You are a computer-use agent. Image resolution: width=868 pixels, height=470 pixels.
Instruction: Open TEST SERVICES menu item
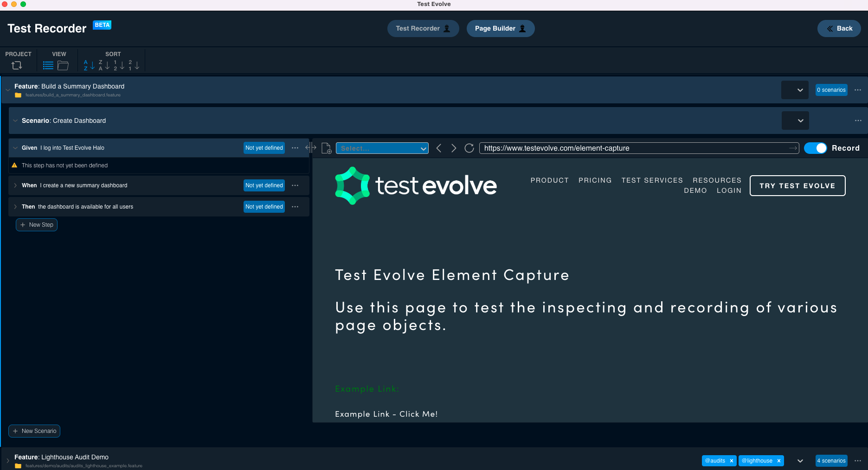click(652, 180)
